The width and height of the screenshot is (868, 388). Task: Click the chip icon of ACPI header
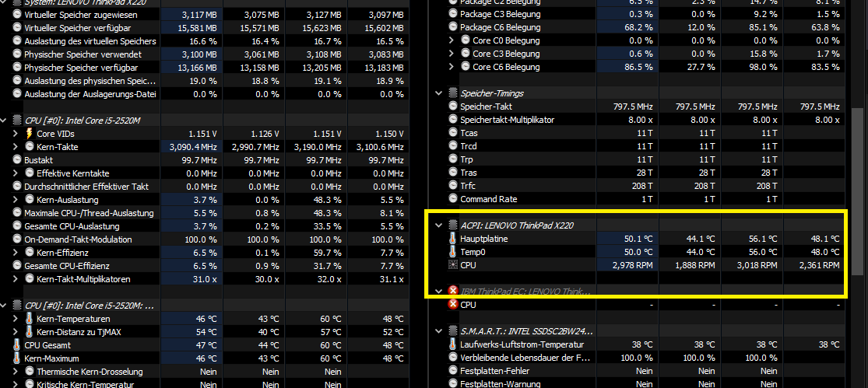tap(453, 225)
